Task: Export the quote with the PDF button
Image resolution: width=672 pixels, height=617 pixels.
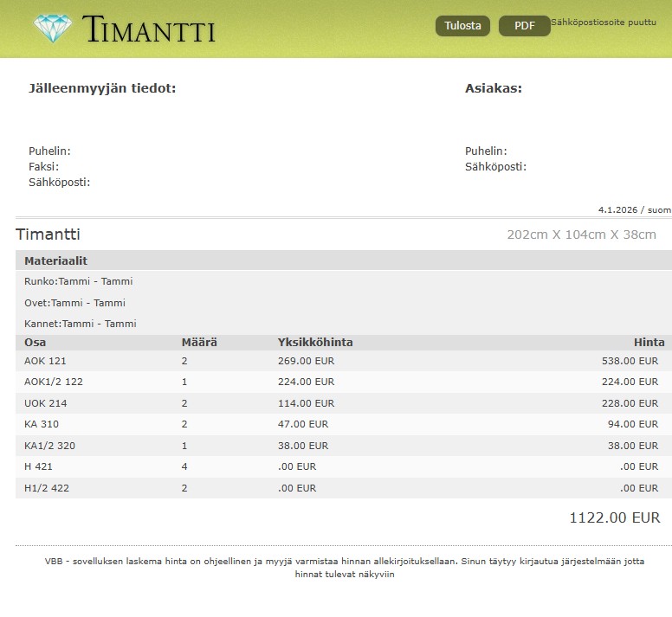Action: (x=524, y=26)
